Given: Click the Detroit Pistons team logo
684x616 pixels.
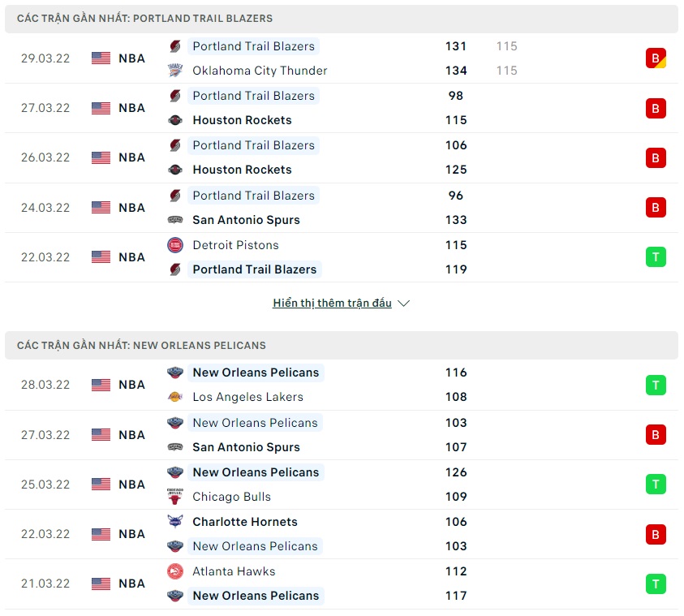Looking at the screenshot, I should [175, 245].
